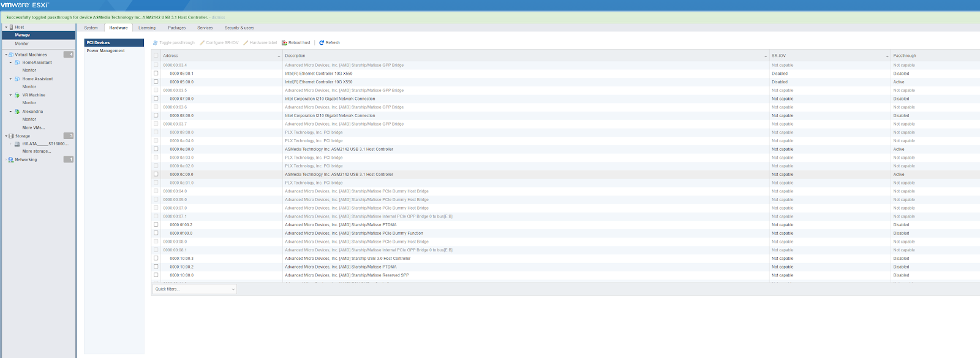The width and height of the screenshot is (980, 358).
Task: Click the Alexandria running VM icon
Action: click(17, 112)
